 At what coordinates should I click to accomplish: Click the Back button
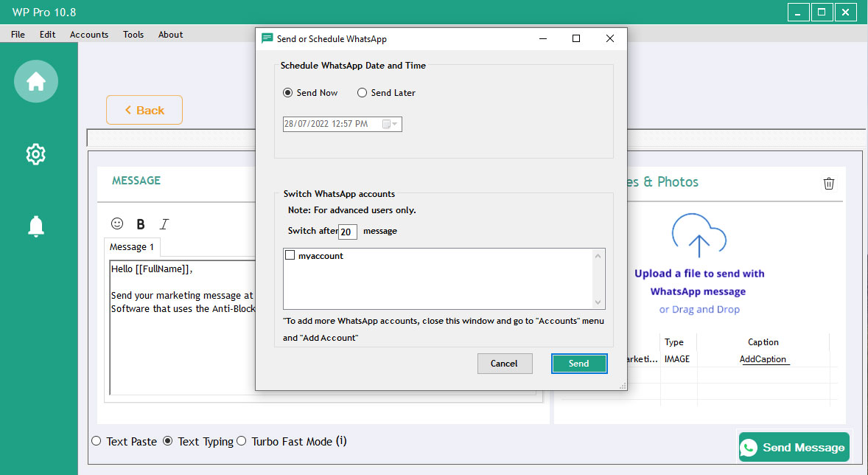point(144,110)
